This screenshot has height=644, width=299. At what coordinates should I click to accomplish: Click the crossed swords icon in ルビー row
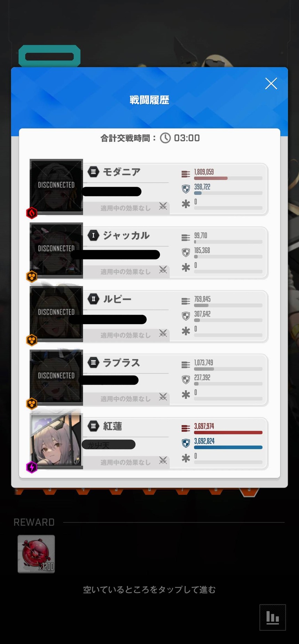tap(163, 334)
